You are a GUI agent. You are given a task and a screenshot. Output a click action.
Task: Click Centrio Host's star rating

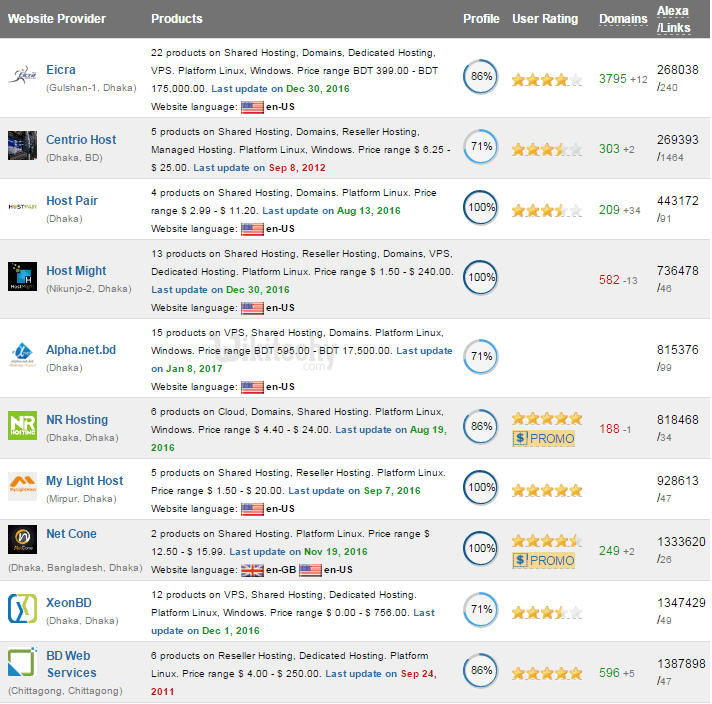click(547, 149)
